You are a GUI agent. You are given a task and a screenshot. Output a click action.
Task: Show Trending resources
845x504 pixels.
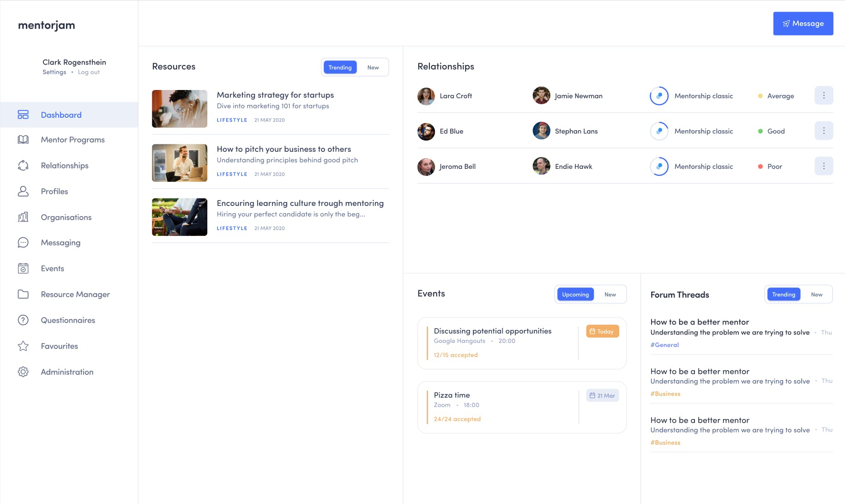click(340, 67)
